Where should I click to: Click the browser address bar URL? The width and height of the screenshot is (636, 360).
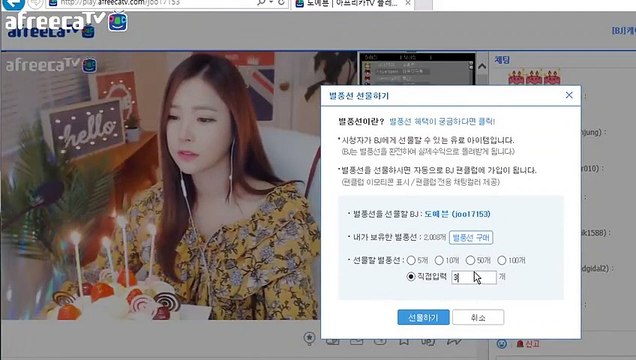(x=120, y=3)
